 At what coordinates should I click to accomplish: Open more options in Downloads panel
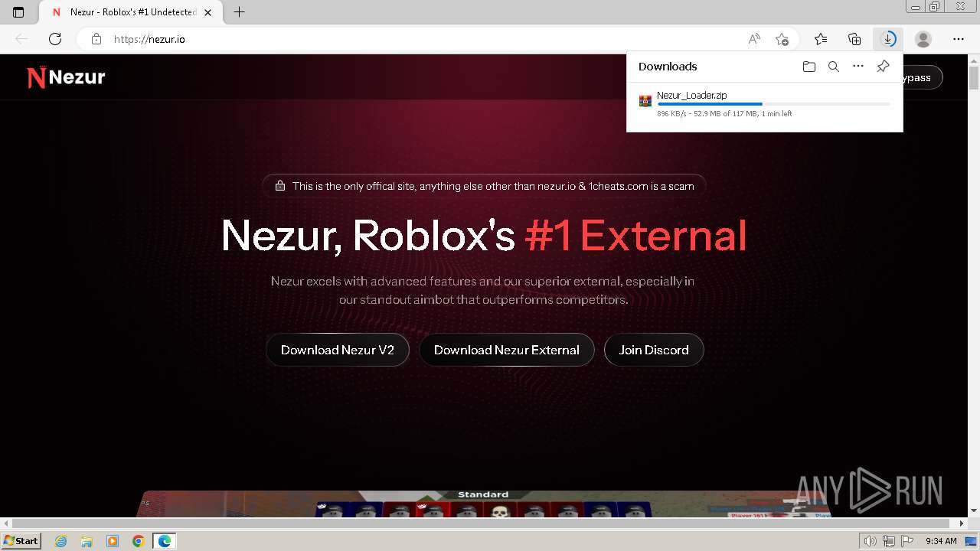(x=858, y=67)
